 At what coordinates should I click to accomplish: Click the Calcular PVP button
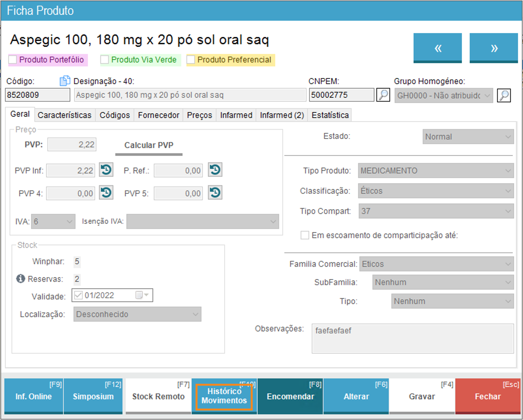(x=149, y=145)
